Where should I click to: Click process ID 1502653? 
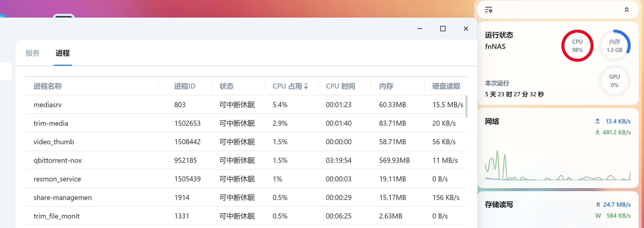coord(187,123)
